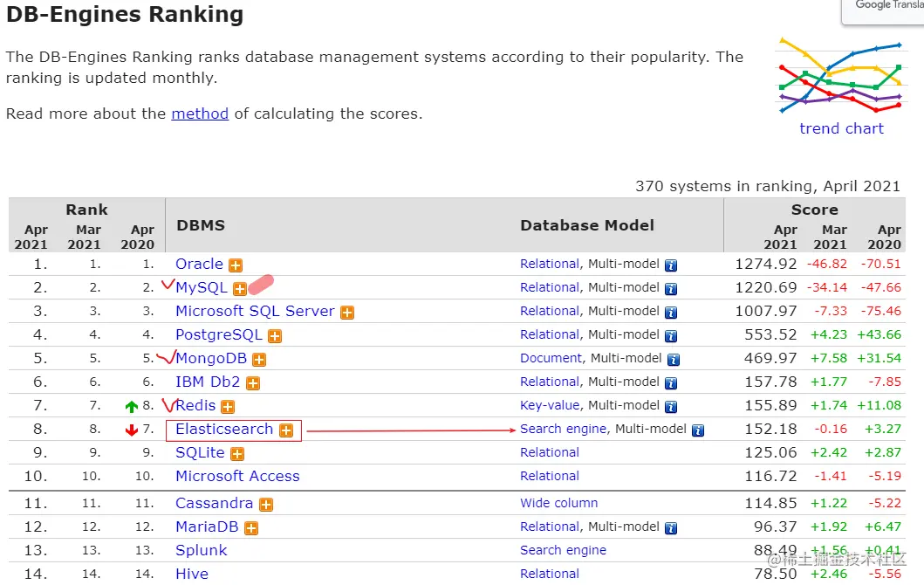
Task: Open the Elasticsearch link
Action: pyautogui.click(x=224, y=429)
